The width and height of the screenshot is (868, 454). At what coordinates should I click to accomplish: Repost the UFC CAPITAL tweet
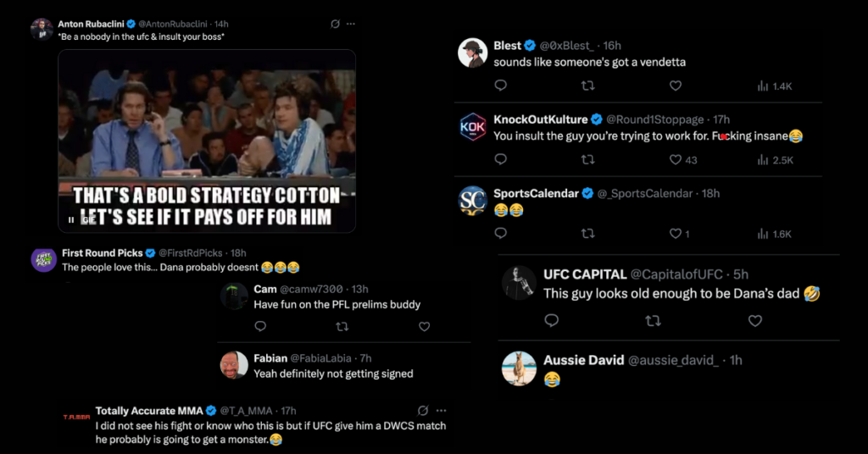coord(653,321)
